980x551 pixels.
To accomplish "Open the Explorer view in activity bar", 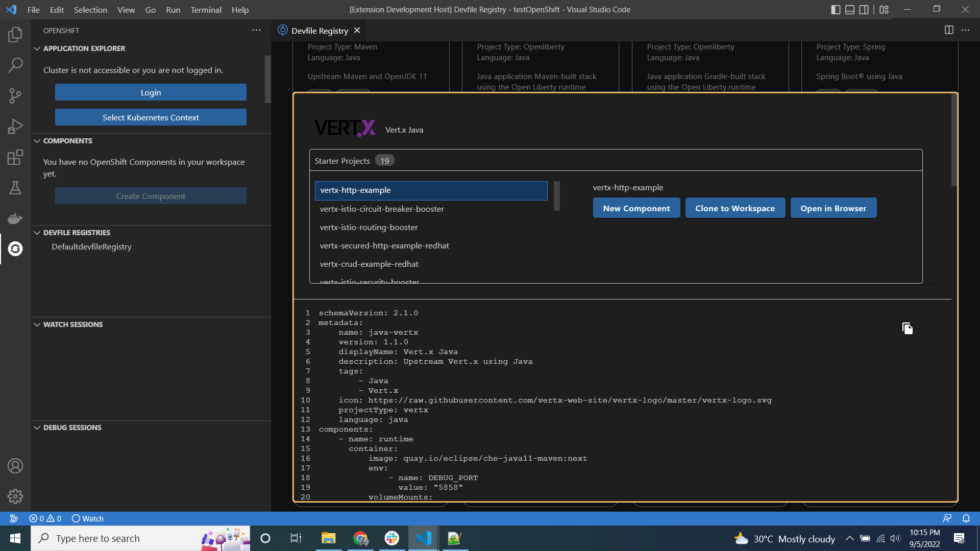I will click(15, 35).
